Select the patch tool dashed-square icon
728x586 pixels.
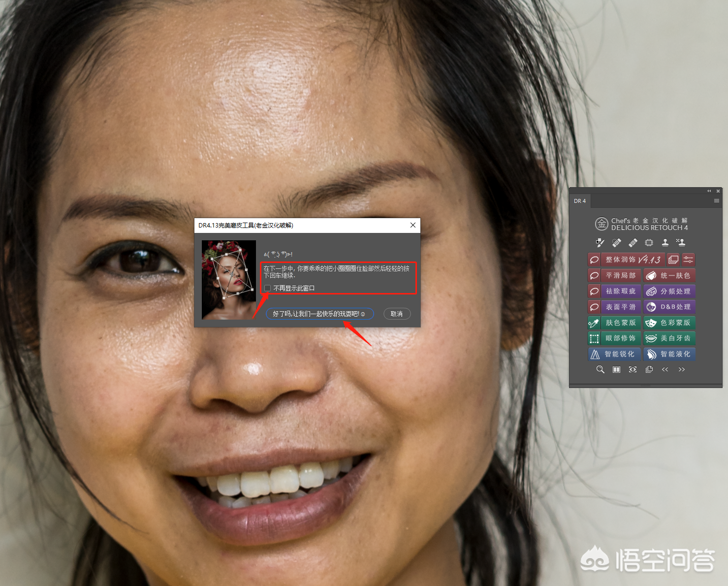649,242
